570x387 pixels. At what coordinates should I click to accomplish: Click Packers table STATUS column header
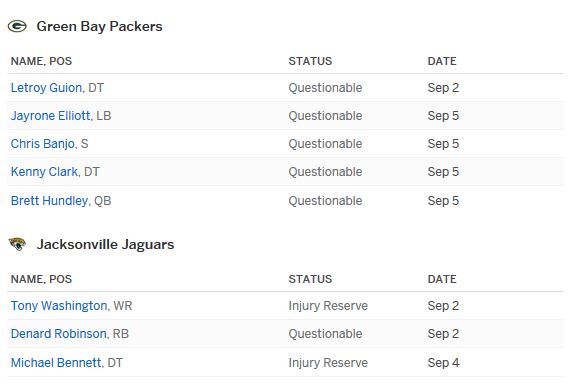(310, 61)
